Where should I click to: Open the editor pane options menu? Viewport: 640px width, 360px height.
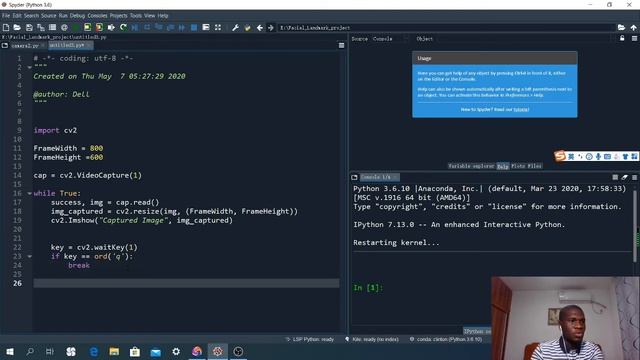click(341, 45)
